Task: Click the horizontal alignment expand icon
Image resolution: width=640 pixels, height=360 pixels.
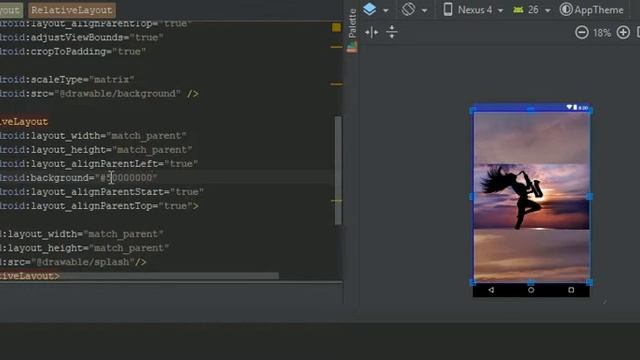Action: (371, 32)
